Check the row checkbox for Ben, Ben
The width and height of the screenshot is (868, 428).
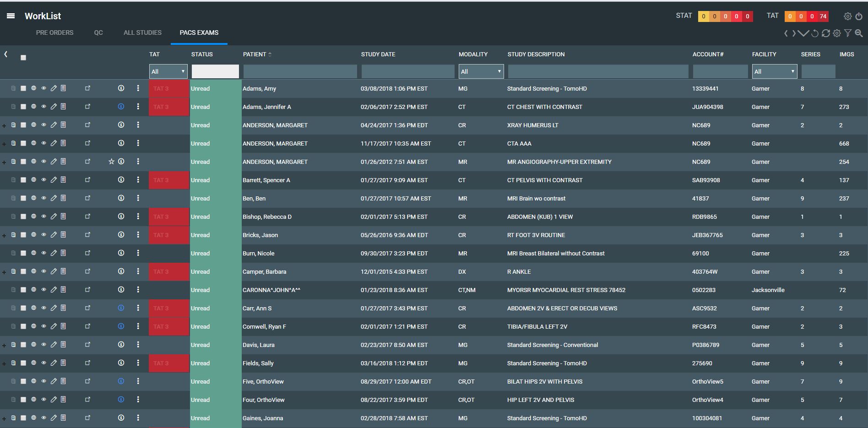tap(23, 198)
